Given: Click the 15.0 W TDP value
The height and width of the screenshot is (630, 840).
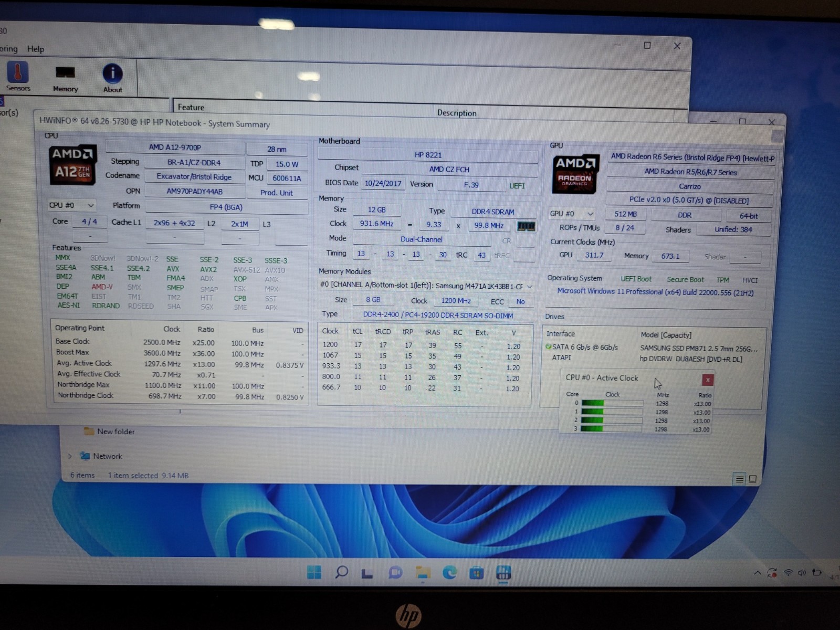Looking at the screenshot, I should tap(287, 164).
